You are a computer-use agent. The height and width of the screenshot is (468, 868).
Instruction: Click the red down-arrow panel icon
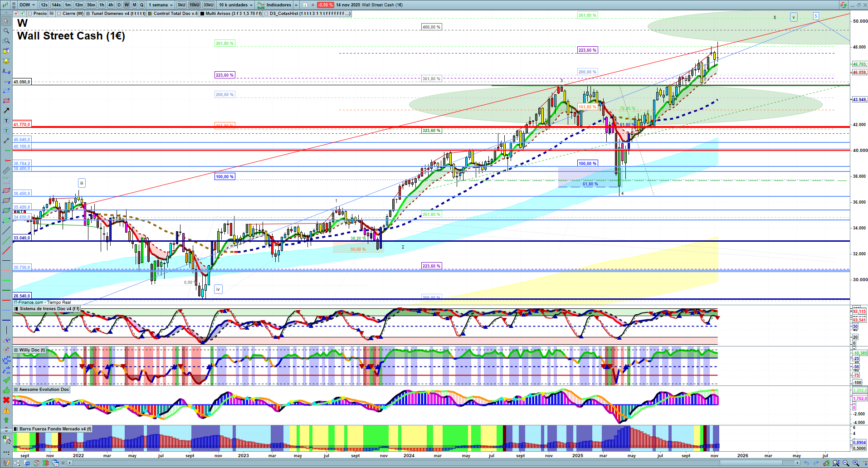[16, 14]
